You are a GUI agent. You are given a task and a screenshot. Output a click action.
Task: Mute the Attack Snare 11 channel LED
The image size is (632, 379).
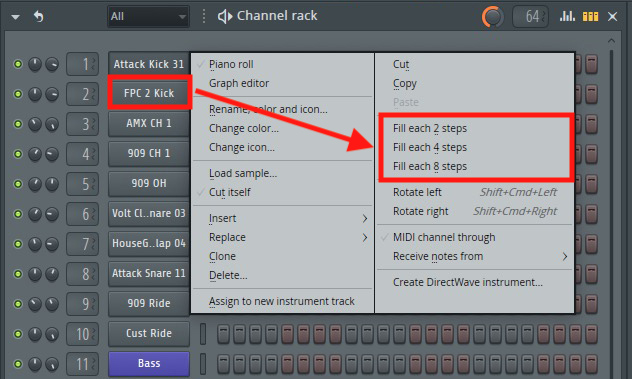(x=18, y=274)
